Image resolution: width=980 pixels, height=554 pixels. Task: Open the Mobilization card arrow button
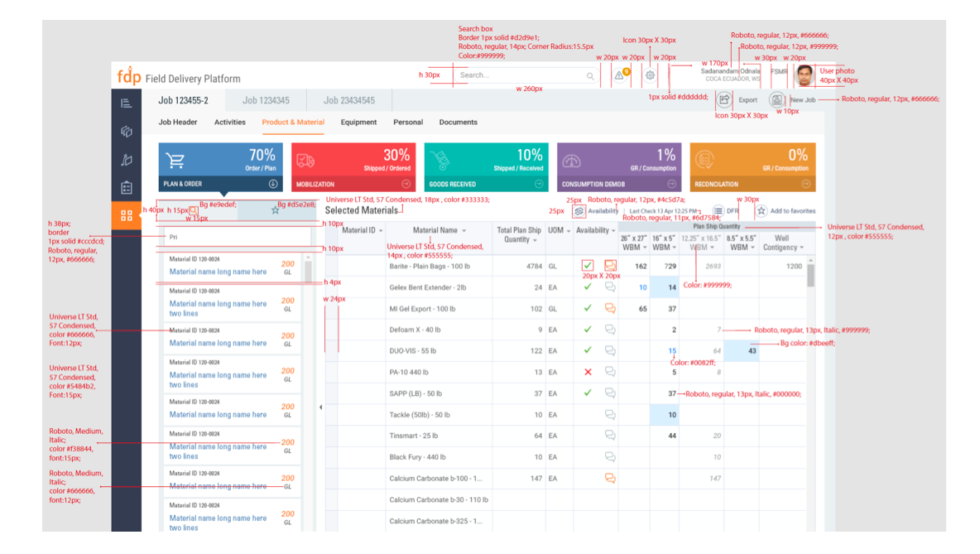[406, 184]
